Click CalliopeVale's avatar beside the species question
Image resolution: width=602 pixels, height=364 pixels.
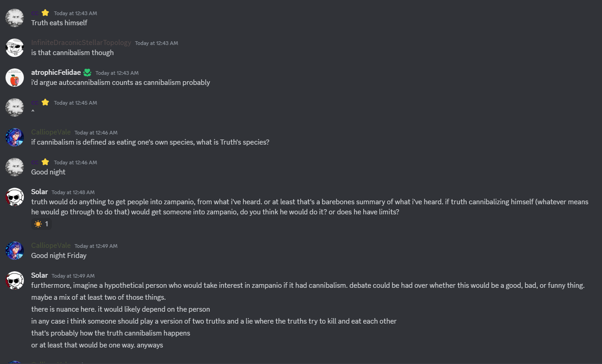pos(15,137)
